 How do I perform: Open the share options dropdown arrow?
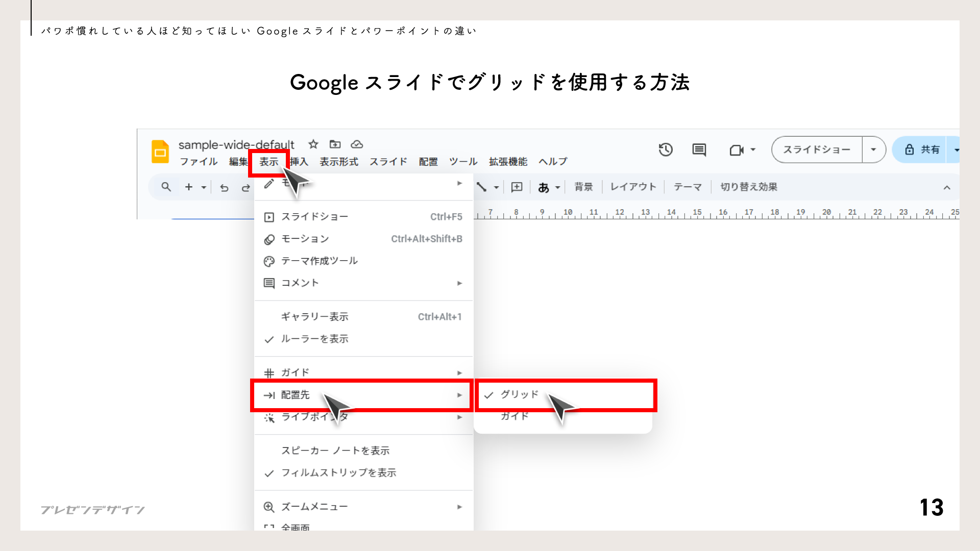pyautogui.click(x=954, y=150)
